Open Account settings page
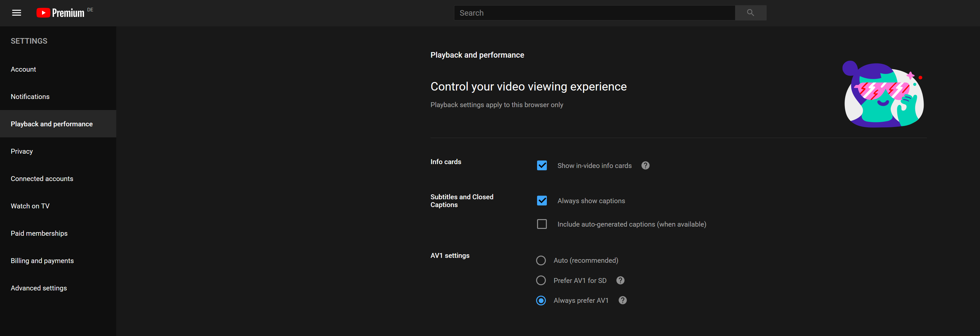This screenshot has height=336, width=980. pyautogui.click(x=23, y=69)
